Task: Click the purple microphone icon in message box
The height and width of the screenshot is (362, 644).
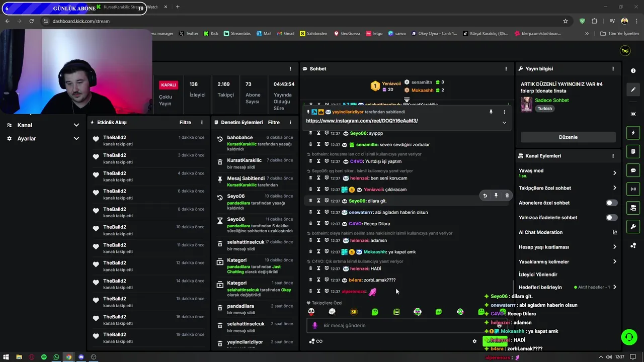Action: (x=315, y=325)
